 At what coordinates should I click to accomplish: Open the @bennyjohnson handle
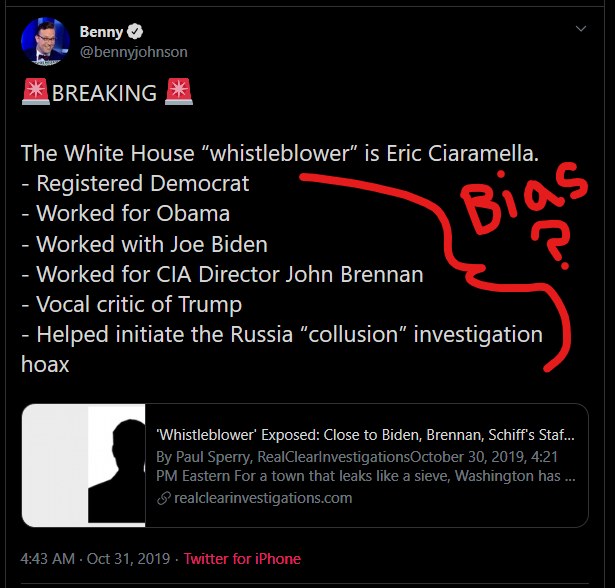click(134, 52)
